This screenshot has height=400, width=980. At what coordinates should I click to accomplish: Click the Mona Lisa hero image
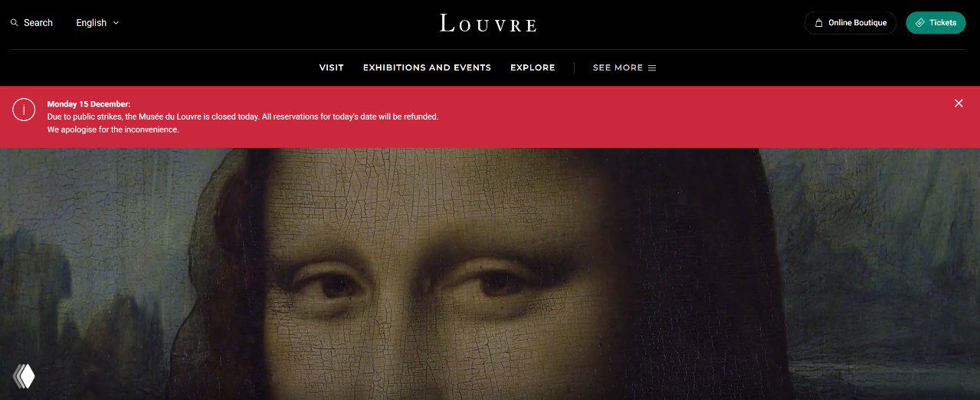tap(490, 274)
